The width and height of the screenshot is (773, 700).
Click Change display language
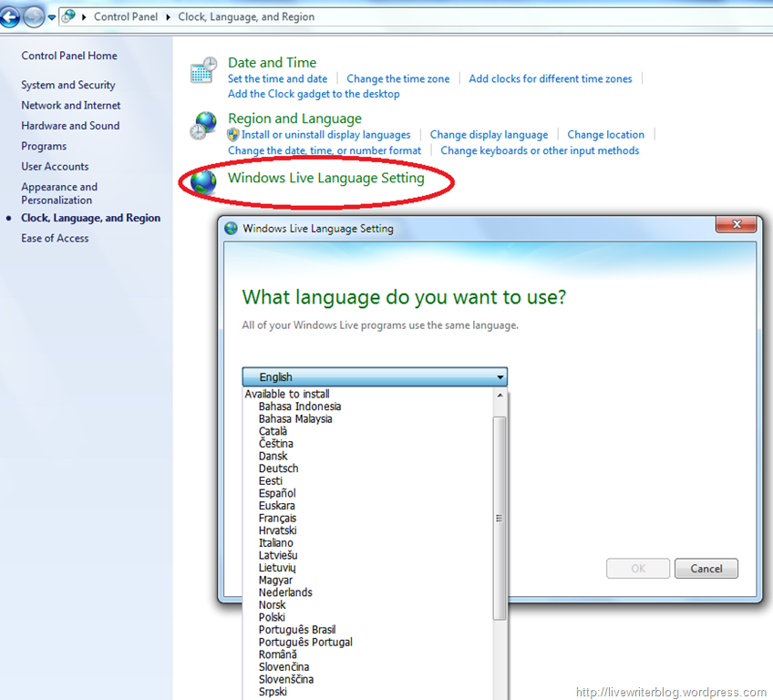point(489,135)
